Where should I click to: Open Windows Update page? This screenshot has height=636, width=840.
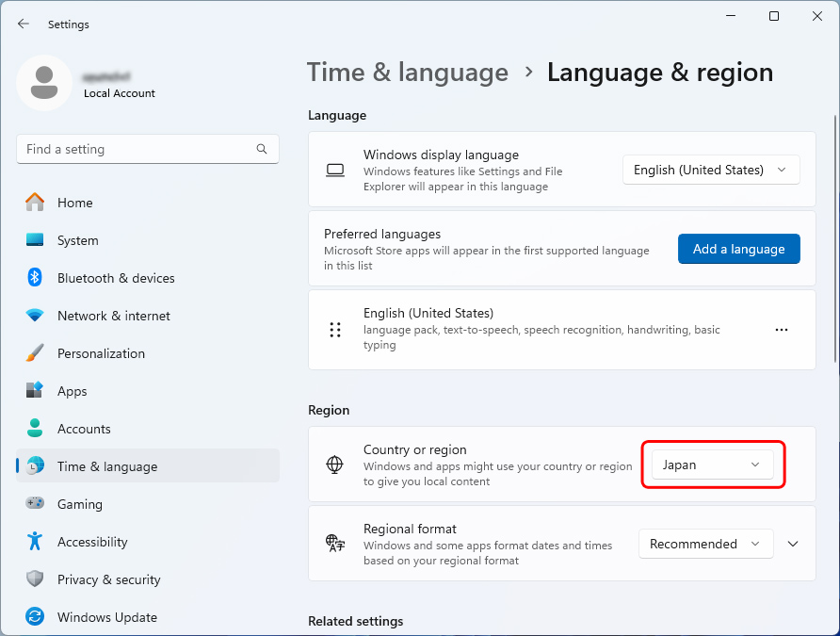pos(148,617)
